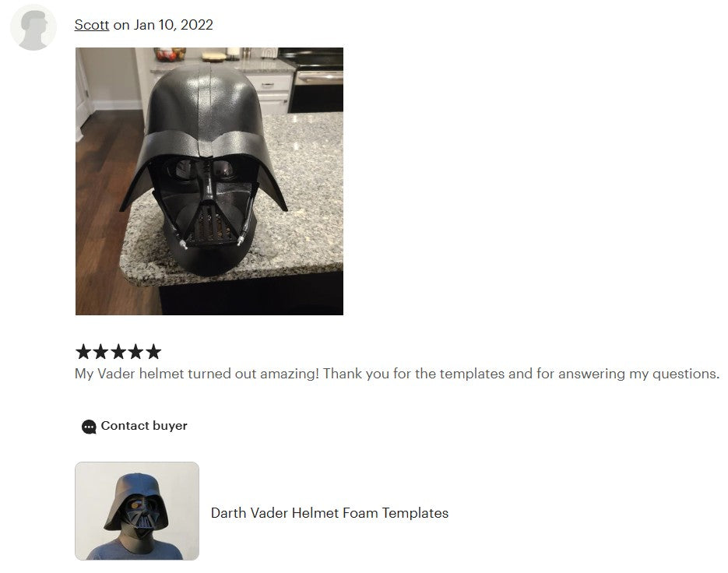Click the gray reviewer avatar silhouette
Viewport: 728px width, 573px height.
pyautogui.click(x=33, y=28)
